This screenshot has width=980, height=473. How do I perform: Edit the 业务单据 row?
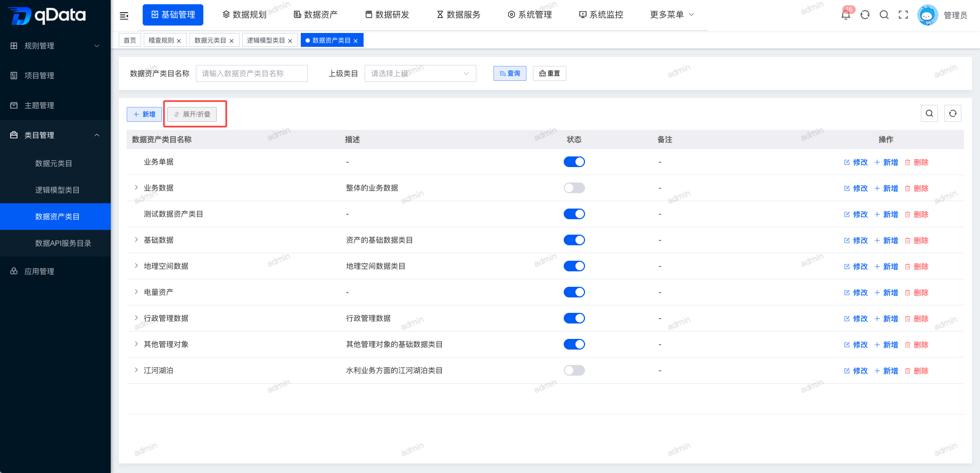click(856, 162)
